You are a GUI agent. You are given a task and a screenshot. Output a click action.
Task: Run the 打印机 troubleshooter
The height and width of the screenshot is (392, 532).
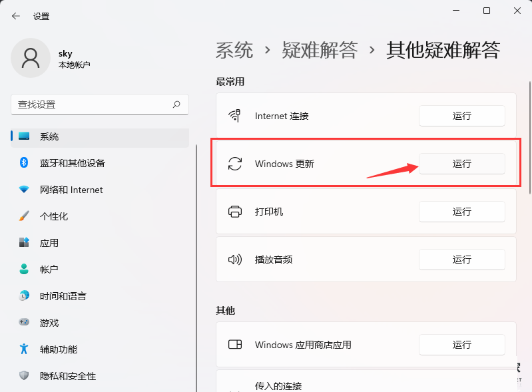click(462, 212)
